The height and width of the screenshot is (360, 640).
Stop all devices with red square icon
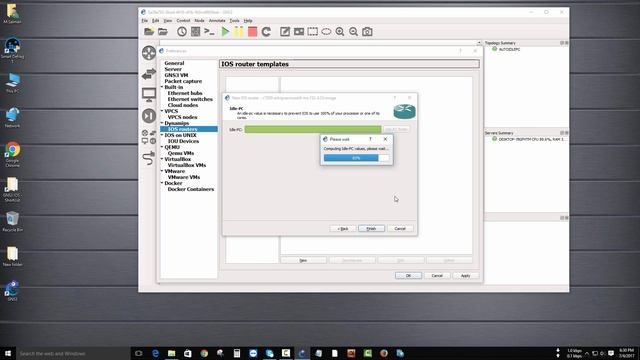[x=253, y=31]
